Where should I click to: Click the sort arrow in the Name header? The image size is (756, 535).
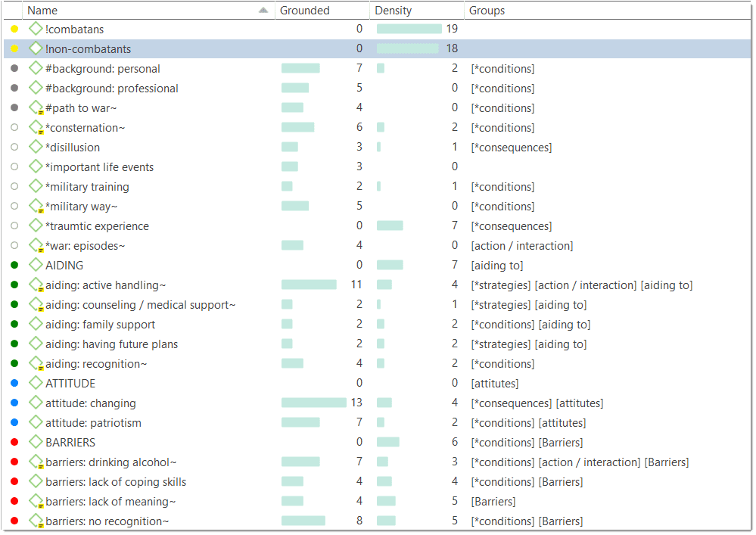click(263, 10)
